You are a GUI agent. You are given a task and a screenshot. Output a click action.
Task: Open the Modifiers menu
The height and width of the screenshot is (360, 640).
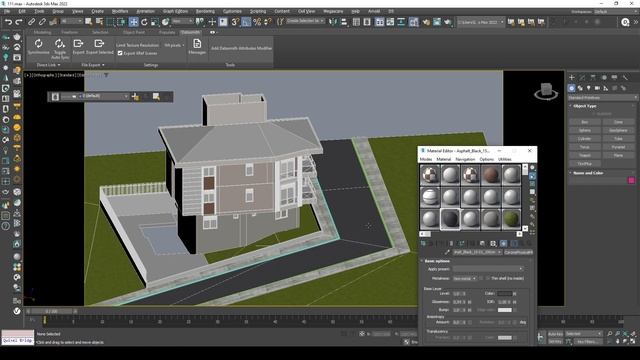point(120,11)
